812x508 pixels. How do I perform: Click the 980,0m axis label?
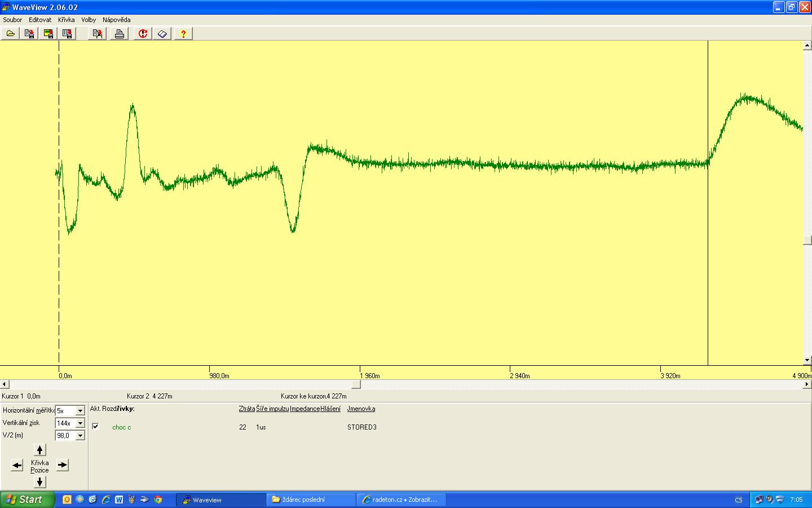pos(219,376)
